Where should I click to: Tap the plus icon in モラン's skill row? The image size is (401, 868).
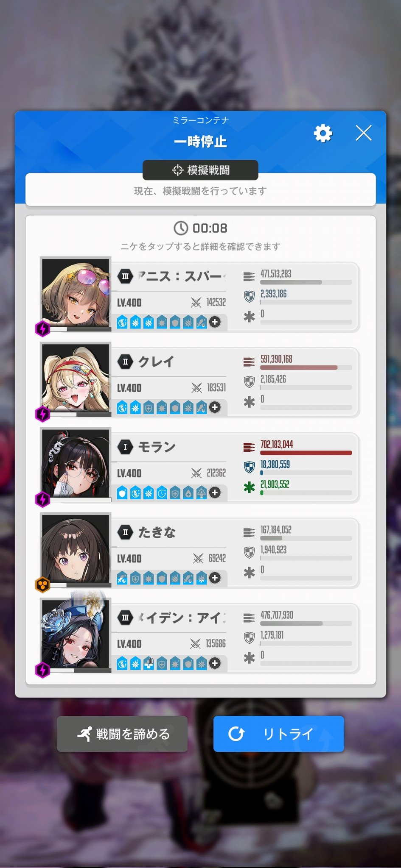[x=215, y=492]
